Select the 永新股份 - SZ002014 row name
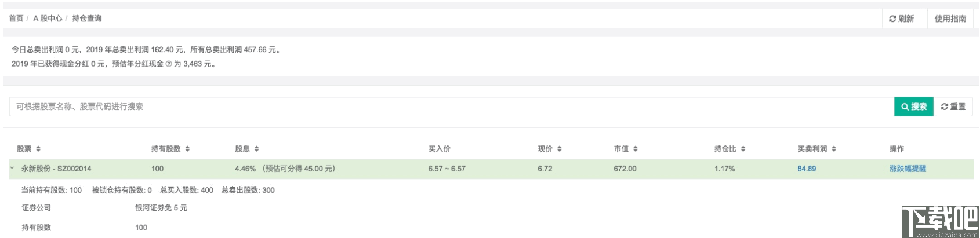Screen dimensions: 980x238 pyautogui.click(x=56, y=169)
